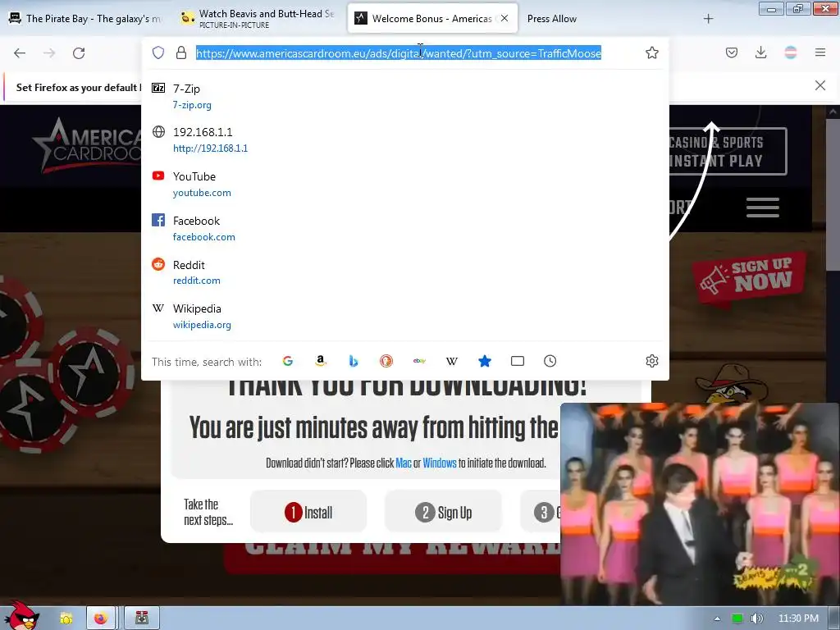The image size is (840, 630).
Task: Search this time with Google
Action: click(x=288, y=361)
